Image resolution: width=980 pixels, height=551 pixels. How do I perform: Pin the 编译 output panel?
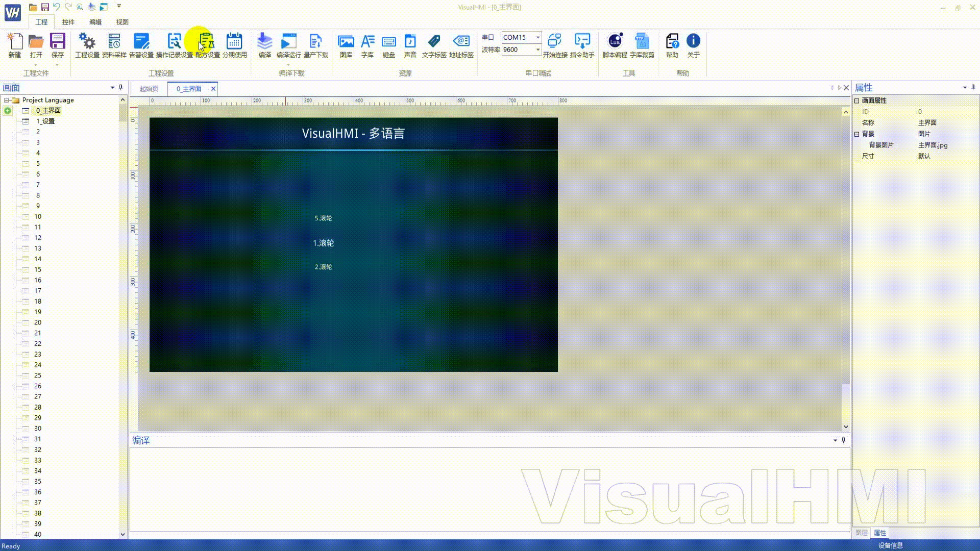point(843,440)
